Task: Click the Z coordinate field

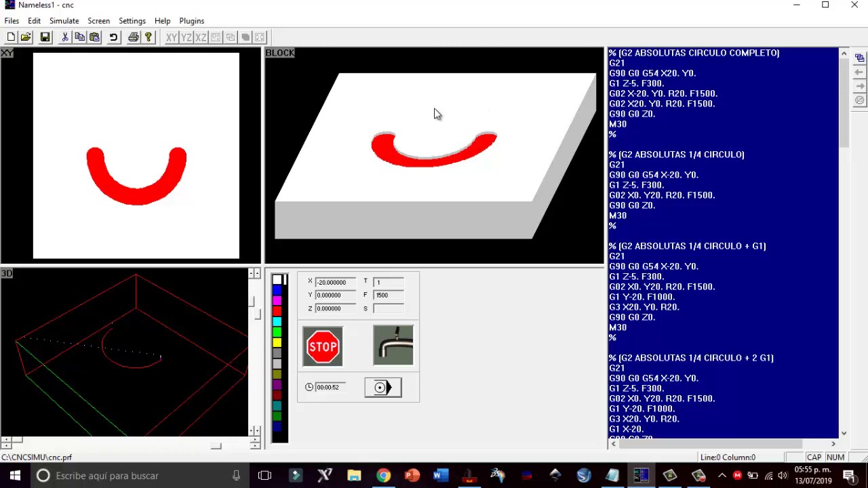Action: (x=335, y=308)
